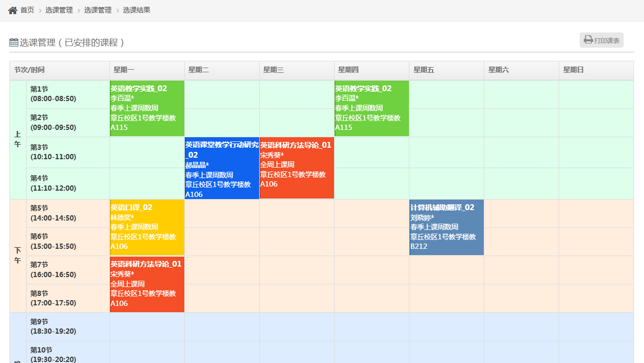Select the 星期六 column header
The image size is (644, 363).
coord(521,70)
